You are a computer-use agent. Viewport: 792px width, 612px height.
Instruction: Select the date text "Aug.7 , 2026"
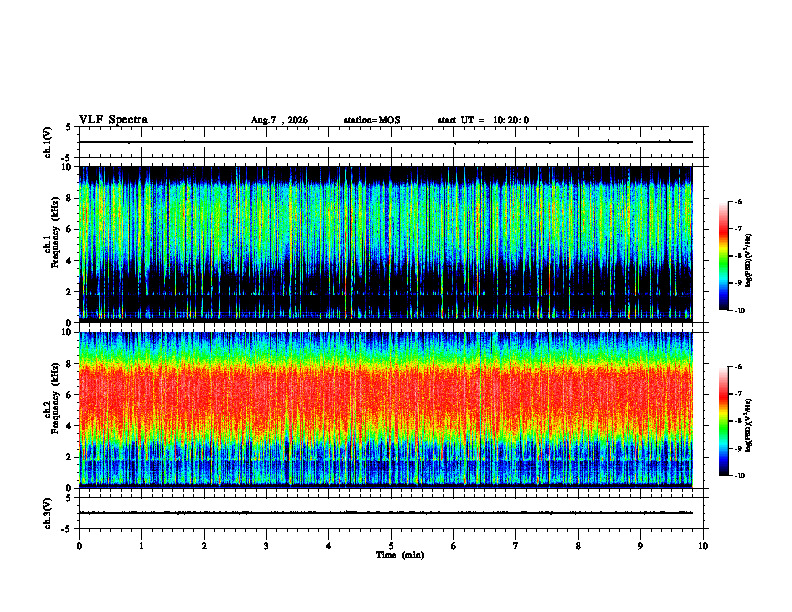click(279, 120)
